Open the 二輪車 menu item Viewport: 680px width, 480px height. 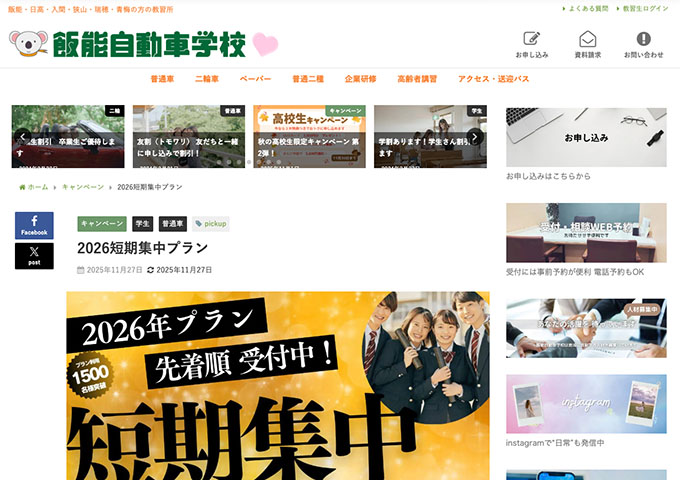point(207,79)
